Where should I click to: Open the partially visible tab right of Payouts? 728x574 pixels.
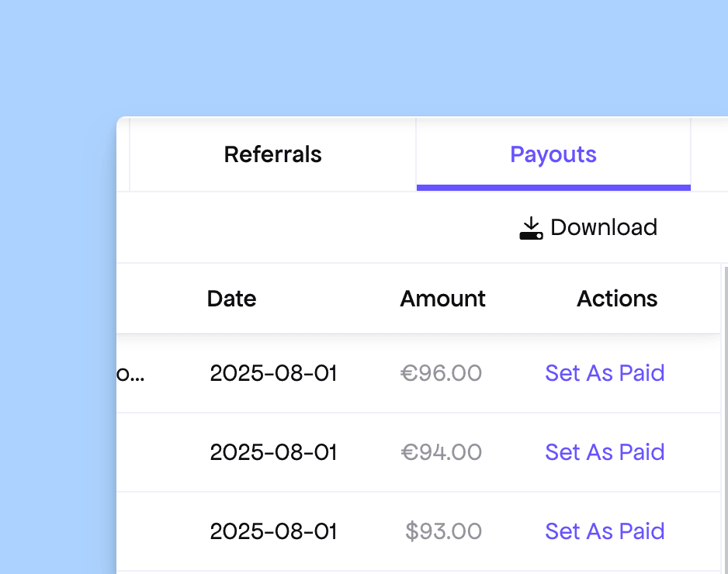709,154
